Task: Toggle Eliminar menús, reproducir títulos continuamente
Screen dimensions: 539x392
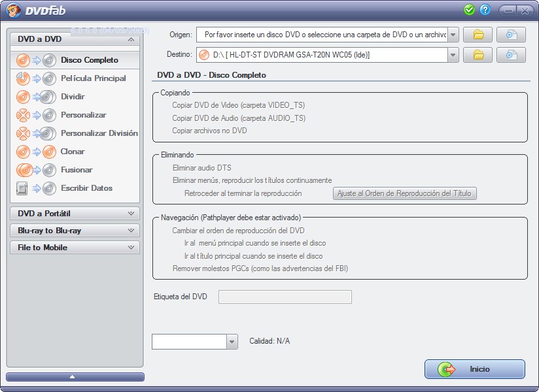Action: pyautogui.click(x=252, y=180)
